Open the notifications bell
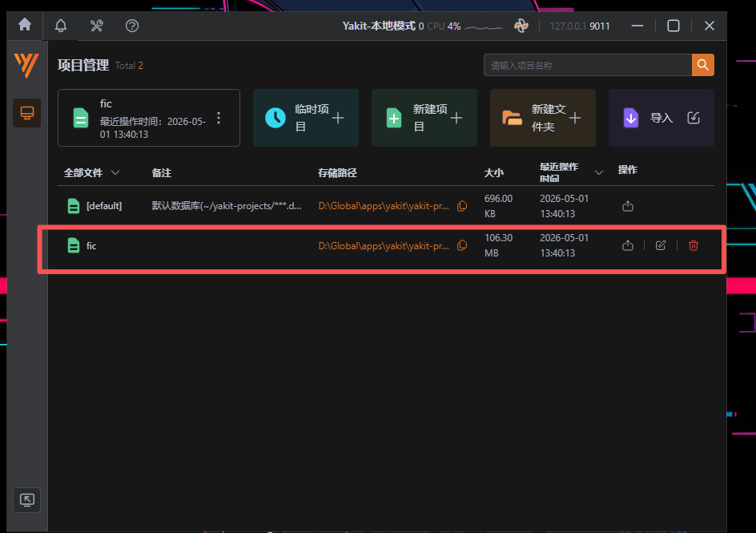 pyautogui.click(x=61, y=26)
